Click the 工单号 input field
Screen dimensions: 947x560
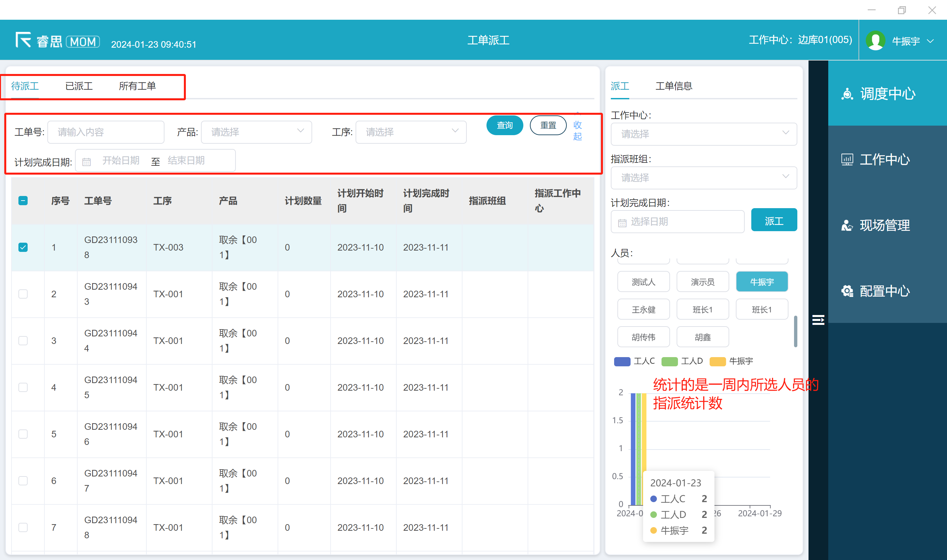[x=106, y=132]
